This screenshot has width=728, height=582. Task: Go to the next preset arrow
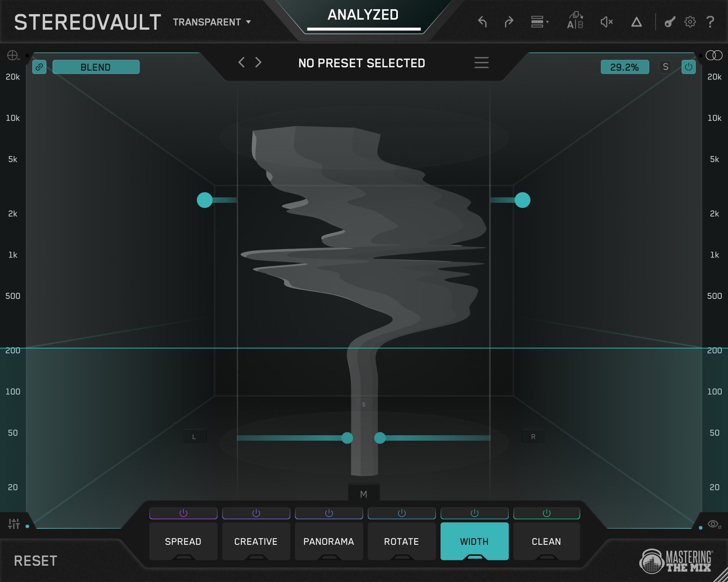258,63
